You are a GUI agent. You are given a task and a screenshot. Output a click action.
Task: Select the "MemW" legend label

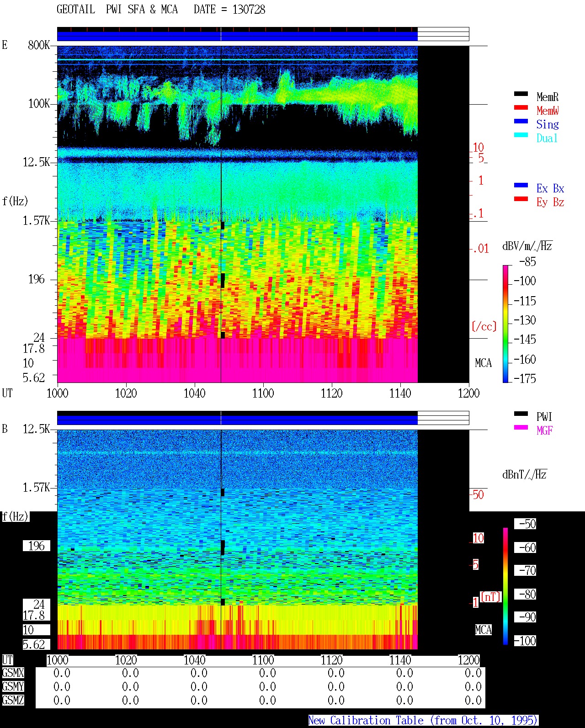548,111
